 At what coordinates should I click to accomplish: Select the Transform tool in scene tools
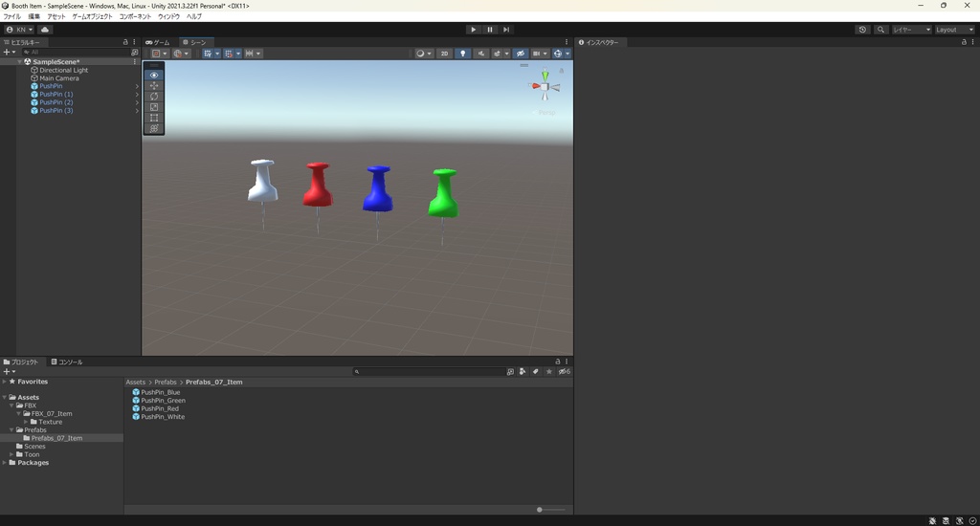point(154,128)
